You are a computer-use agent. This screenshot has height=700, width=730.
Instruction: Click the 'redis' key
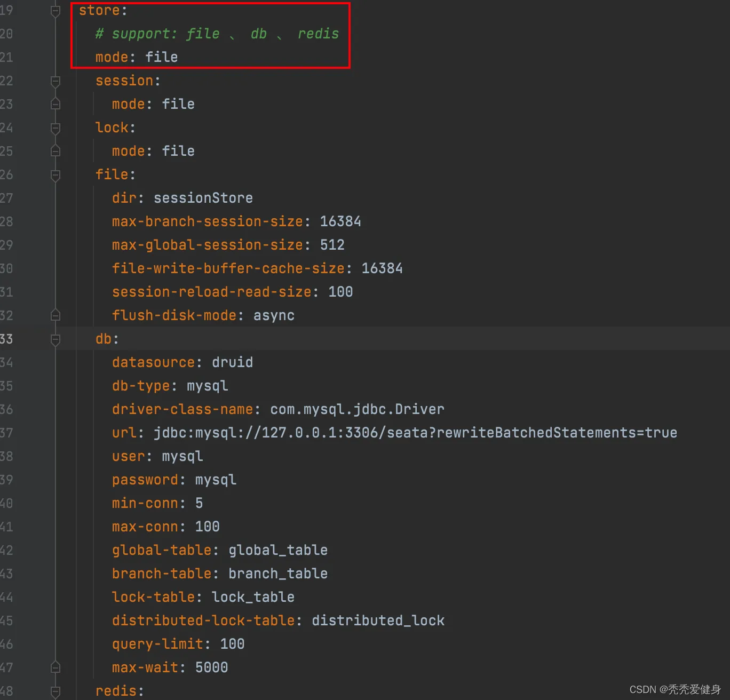point(116,691)
